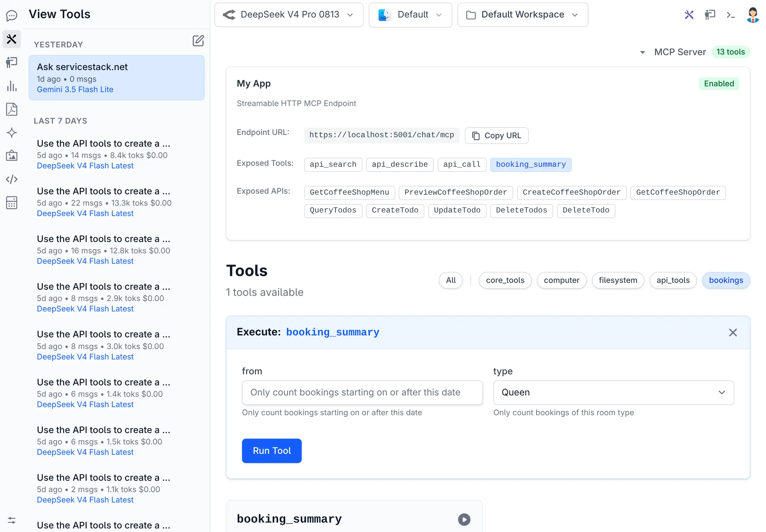766x532 pixels.
Task: Select the tools icon in left sidebar
Action: (x=12, y=39)
